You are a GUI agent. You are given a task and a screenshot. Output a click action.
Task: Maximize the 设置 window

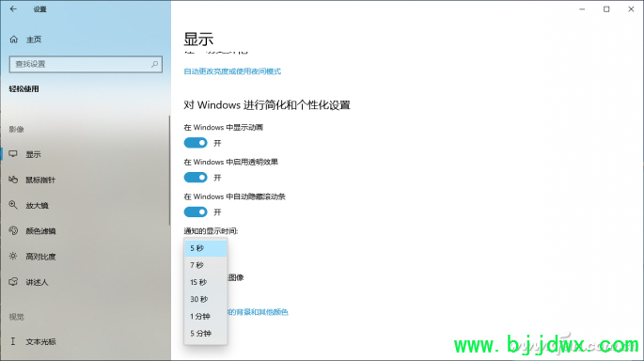606,9
